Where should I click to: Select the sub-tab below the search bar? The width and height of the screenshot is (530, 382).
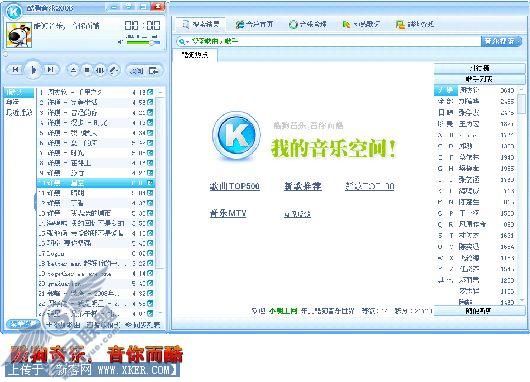click(x=195, y=55)
